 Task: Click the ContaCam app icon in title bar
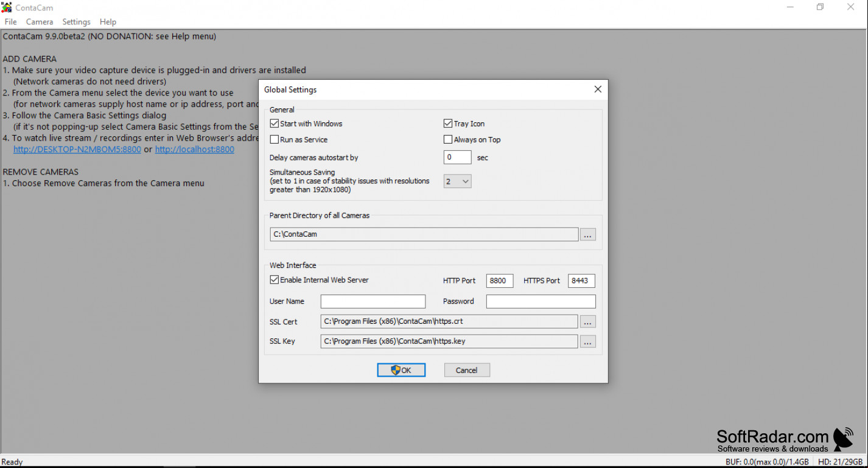(7, 7)
